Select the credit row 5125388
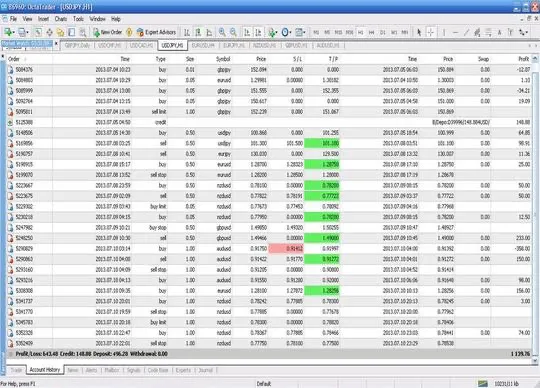 [x=269, y=122]
